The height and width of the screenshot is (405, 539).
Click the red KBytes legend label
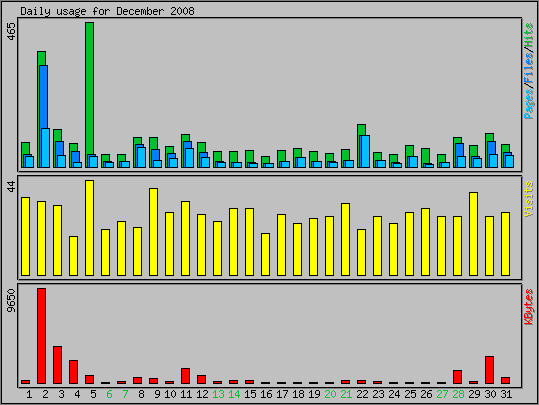[529, 307]
